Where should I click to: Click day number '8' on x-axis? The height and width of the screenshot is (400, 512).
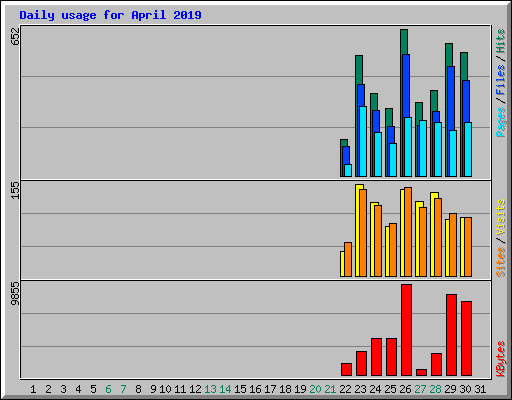point(138,389)
